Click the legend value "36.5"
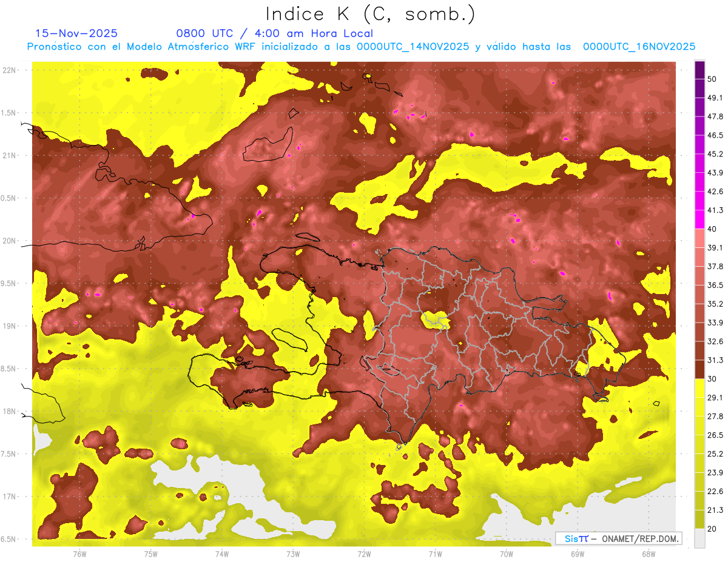This screenshot has height=562, width=728. click(715, 285)
